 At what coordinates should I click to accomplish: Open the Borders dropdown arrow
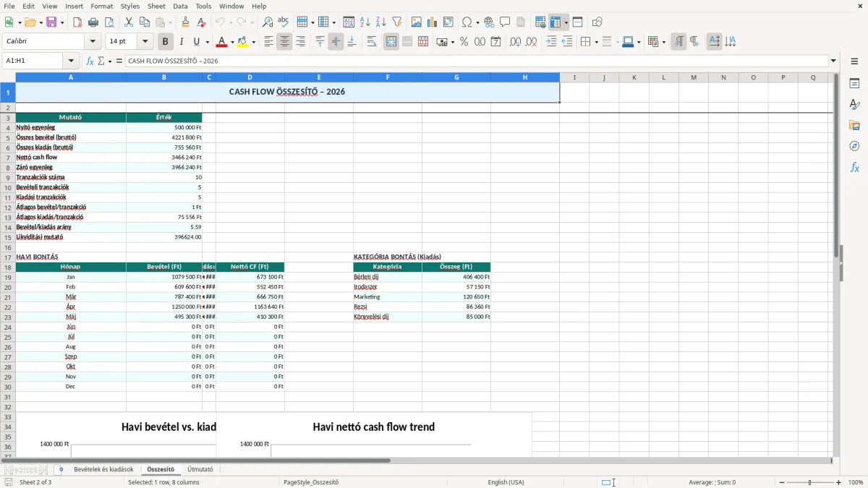tap(596, 42)
